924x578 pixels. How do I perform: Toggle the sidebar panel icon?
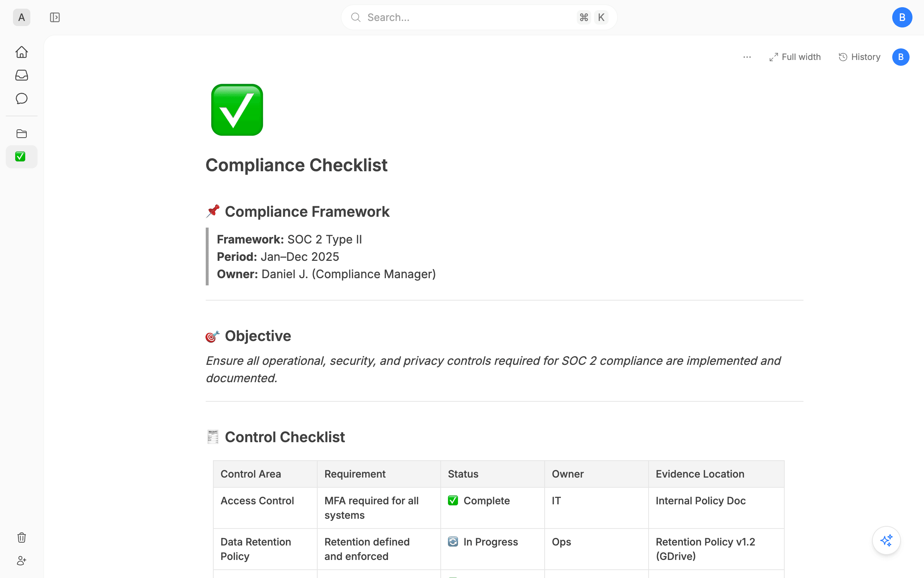(55, 18)
